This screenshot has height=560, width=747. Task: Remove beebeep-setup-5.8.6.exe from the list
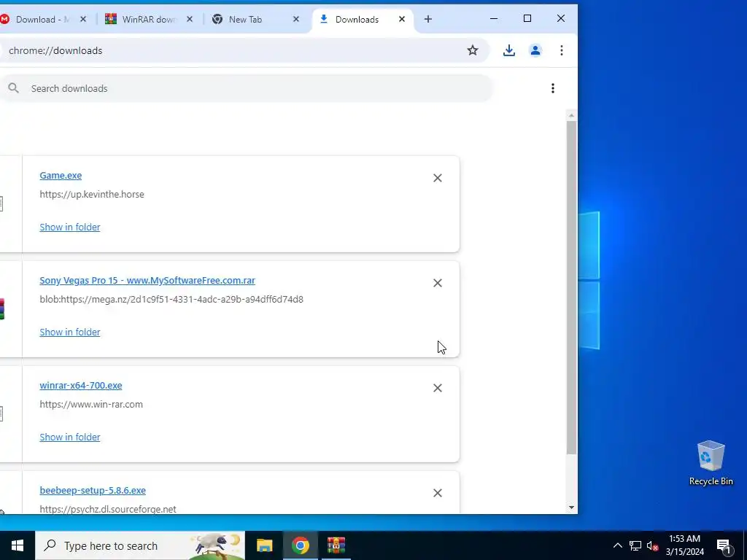[438, 493]
